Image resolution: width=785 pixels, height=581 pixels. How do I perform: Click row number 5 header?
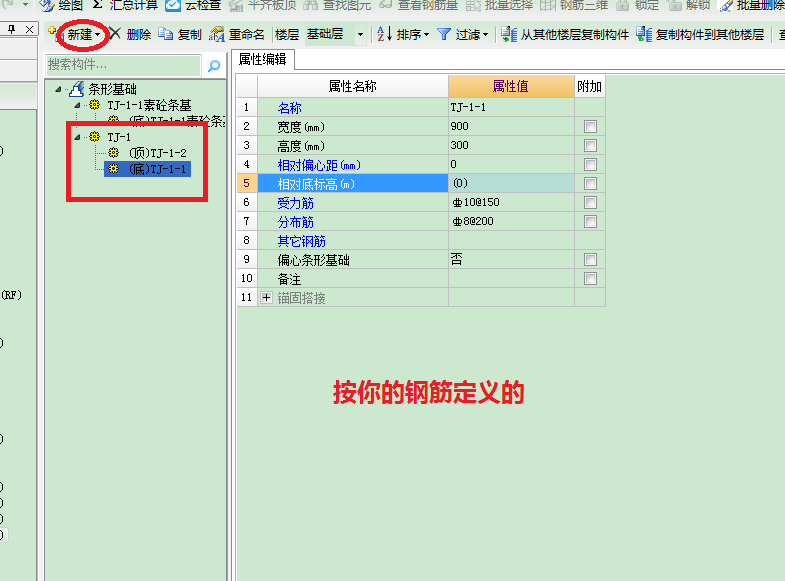click(247, 183)
